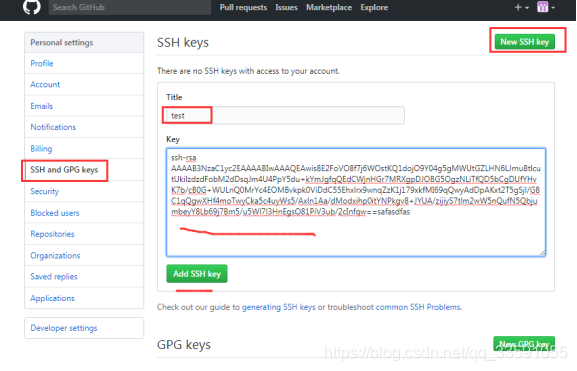Open the Issues page
Image resolution: width=577 pixels, height=371 pixels.
click(x=286, y=7)
